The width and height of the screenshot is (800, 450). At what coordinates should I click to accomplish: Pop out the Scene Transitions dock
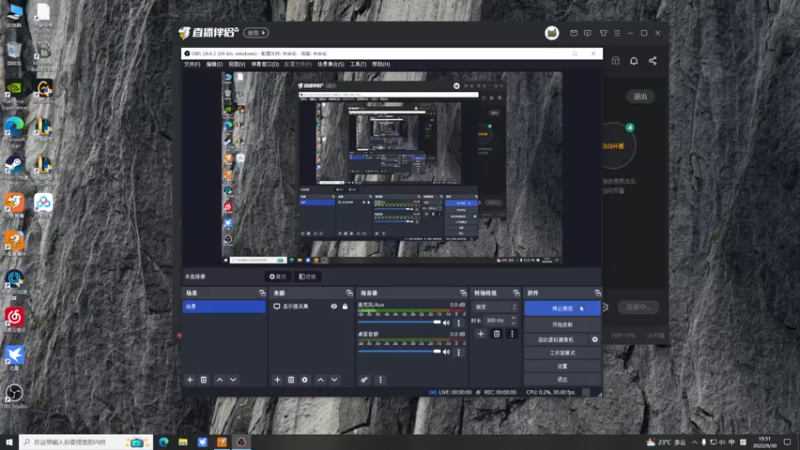click(x=516, y=293)
